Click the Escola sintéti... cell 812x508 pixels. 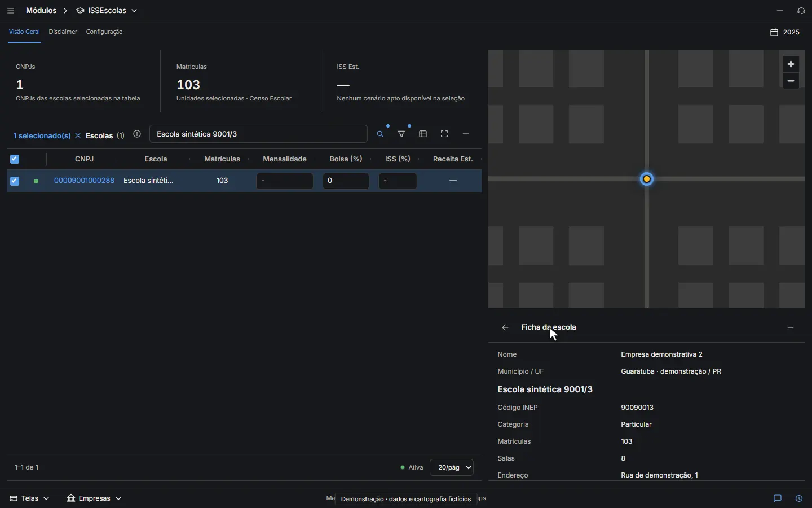149,181
